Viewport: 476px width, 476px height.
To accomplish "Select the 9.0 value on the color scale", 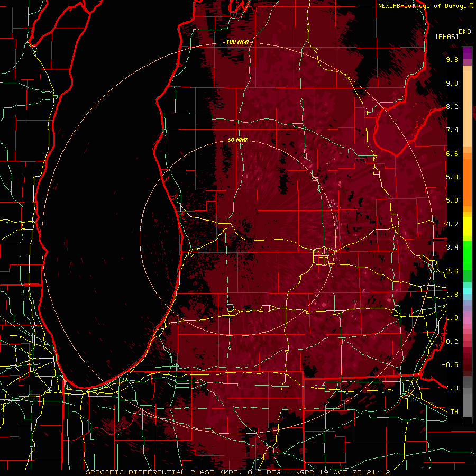I will pos(452,83).
